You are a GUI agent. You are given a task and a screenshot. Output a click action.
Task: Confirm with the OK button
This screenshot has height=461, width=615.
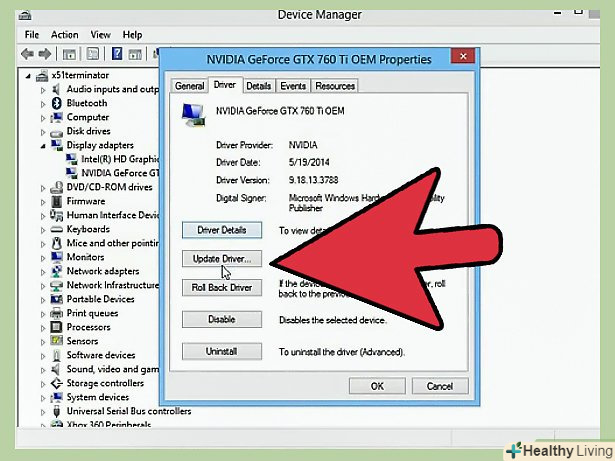tap(377, 386)
